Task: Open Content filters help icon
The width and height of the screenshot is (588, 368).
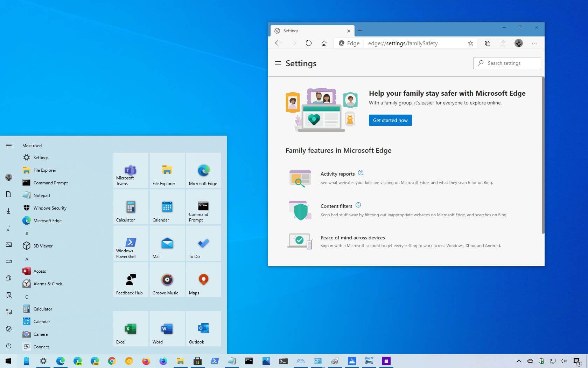Action: (x=358, y=205)
